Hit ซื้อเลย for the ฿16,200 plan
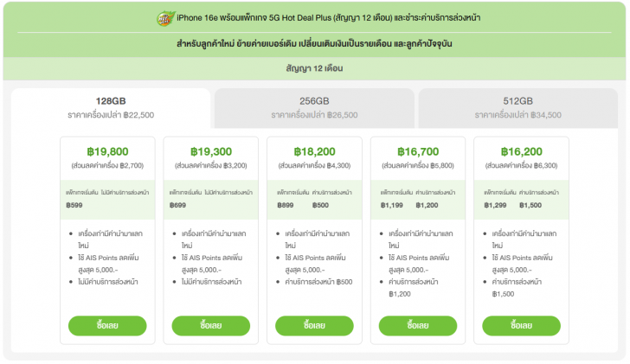The width and height of the screenshot is (630, 364). 521,325
